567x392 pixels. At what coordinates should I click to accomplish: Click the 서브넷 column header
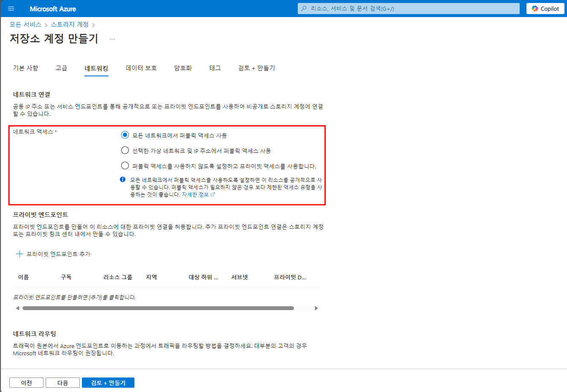pos(240,277)
